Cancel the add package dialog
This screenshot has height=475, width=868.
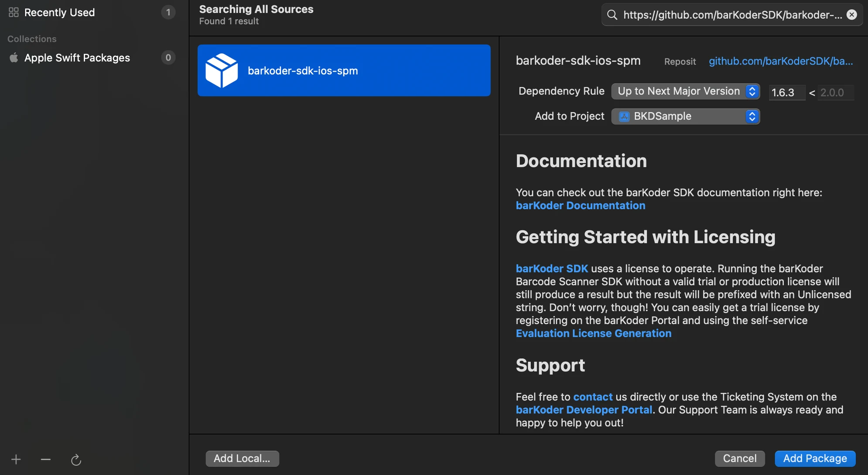pos(740,458)
